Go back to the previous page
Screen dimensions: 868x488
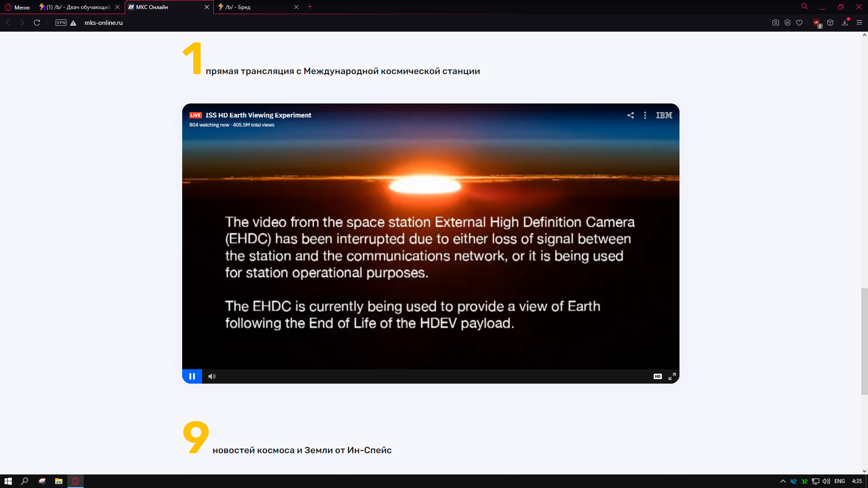pos(8,23)
